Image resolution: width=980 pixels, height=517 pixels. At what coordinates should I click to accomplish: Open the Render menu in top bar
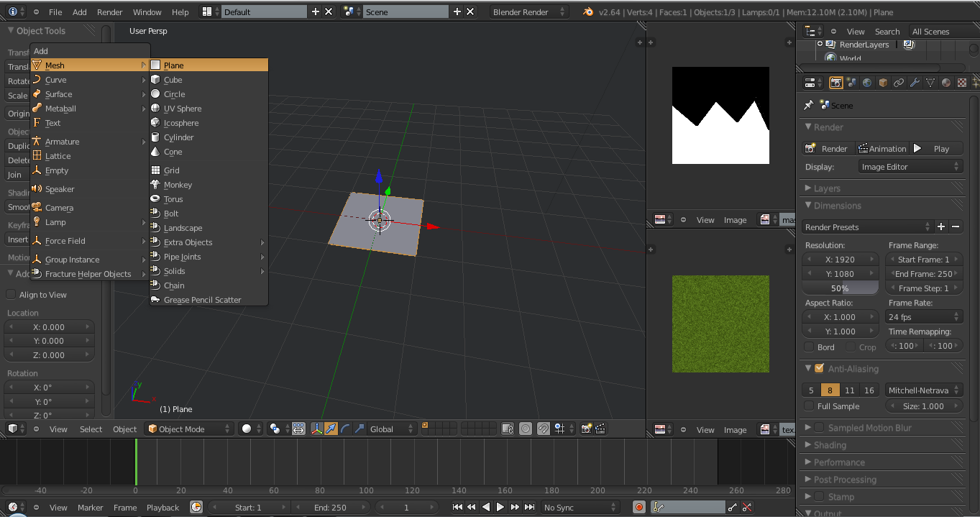(110, 12)
